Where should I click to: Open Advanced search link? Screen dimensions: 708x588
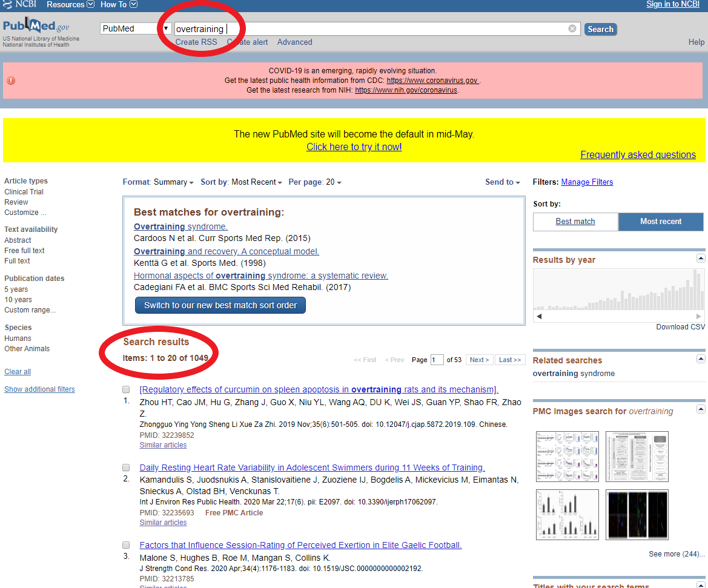[294, 42]
